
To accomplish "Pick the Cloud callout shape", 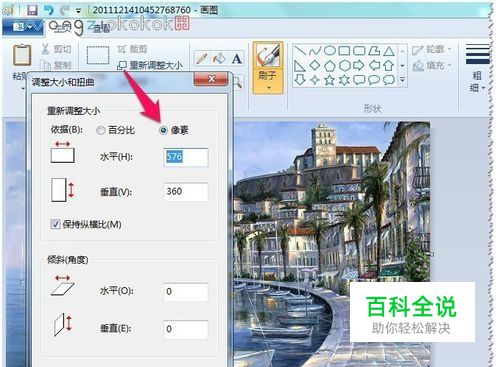I will (x=389, y=80).
